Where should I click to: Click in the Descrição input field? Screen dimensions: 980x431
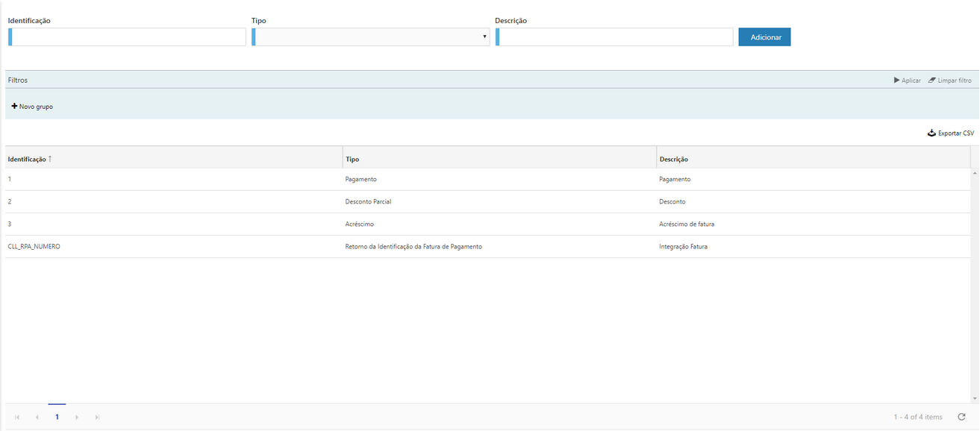615,37
